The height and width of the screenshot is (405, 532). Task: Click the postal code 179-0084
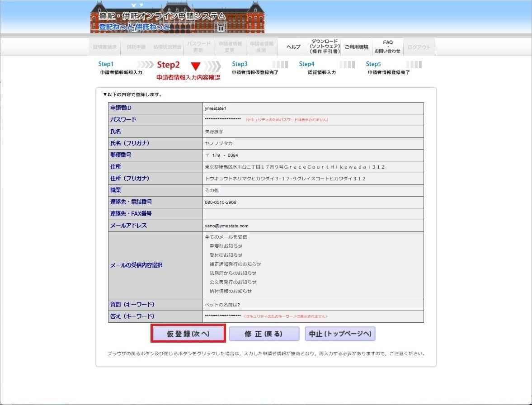pyautogui.click(x=221, y=155)
